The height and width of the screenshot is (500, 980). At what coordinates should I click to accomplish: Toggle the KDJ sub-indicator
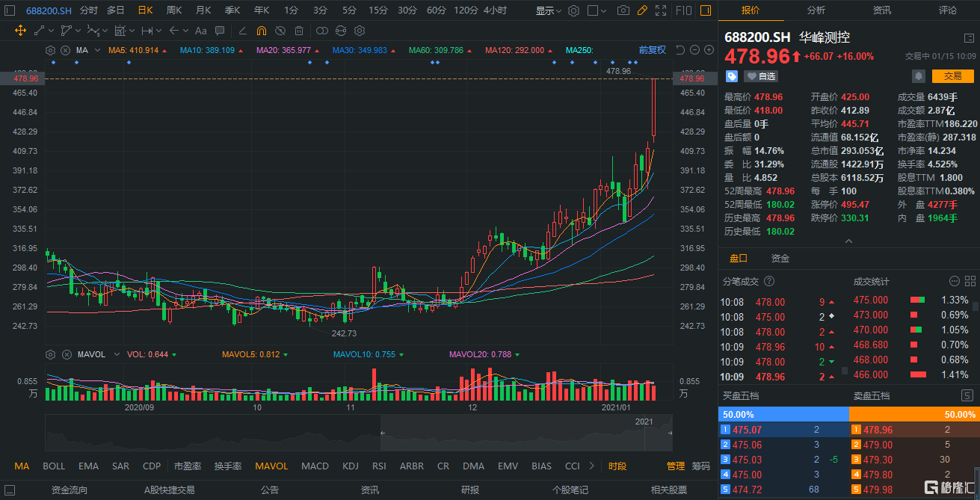coord(351,466)
